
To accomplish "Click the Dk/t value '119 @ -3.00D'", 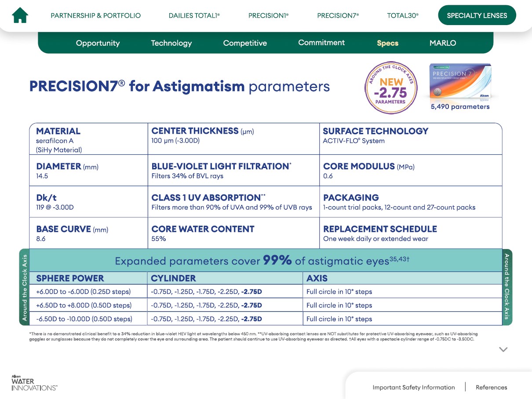I will (x=55, y=207).
